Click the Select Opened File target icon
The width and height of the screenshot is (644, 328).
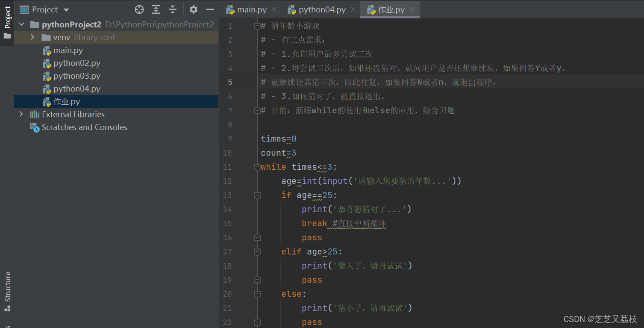point(139,9)
